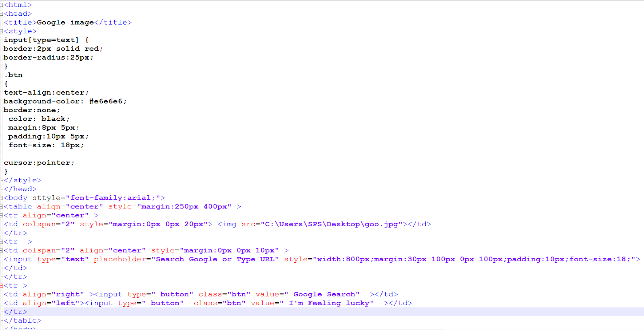The image size is (644, 330).
Task: Click the closing </head> tag
Action: 20,189
